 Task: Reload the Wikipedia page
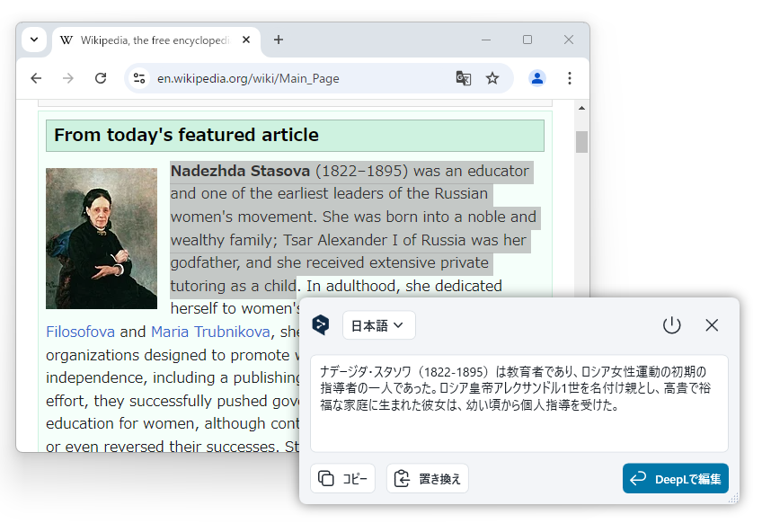[x=100, y=78]
